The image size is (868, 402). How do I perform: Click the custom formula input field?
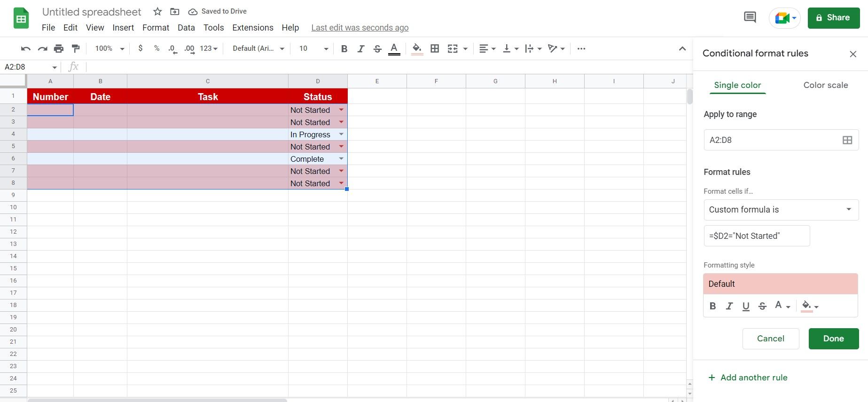756,236
